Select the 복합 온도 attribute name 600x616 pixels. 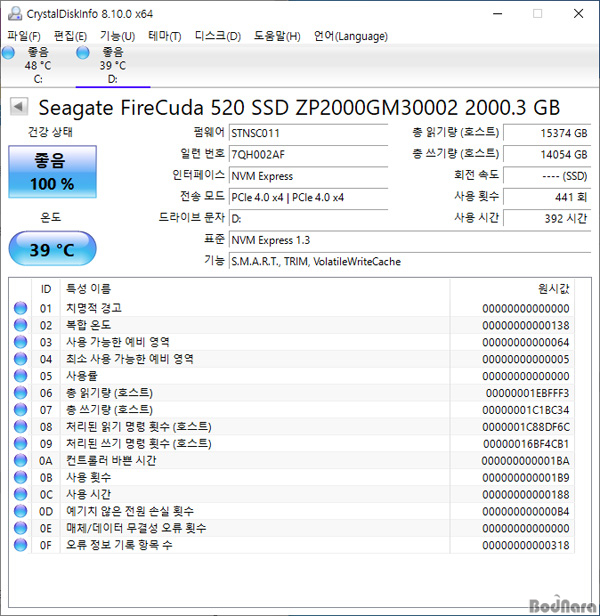tap(88, 325)
